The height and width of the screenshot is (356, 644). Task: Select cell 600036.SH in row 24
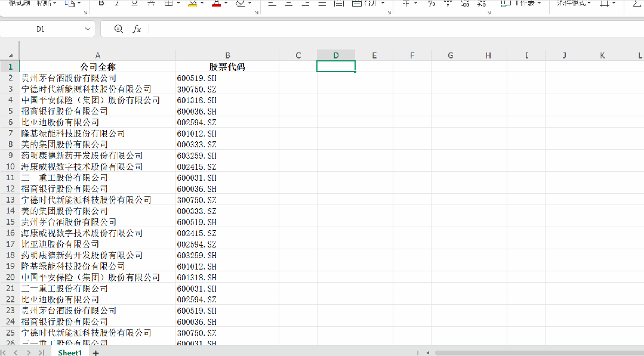(x=227, y=321)
